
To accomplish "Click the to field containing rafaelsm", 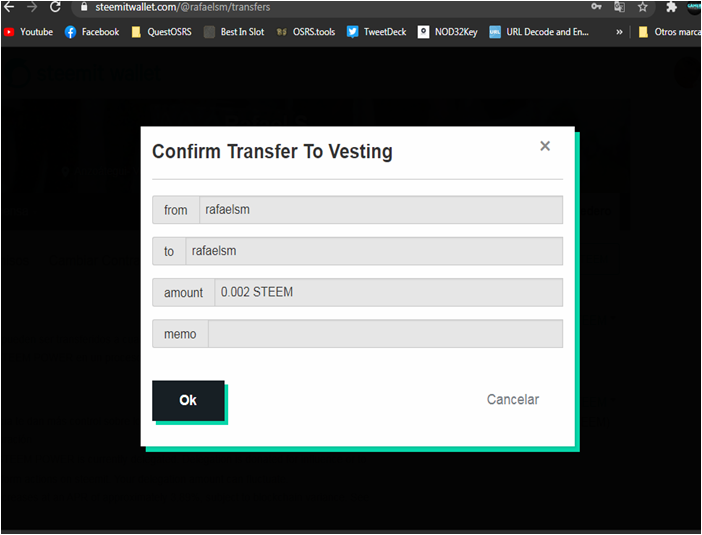I will pos(374,251).
